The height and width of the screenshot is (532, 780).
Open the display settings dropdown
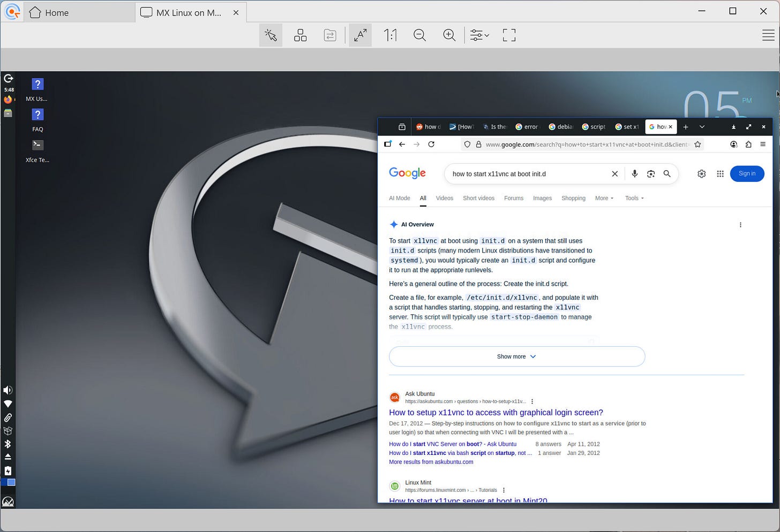click(478, 35)
